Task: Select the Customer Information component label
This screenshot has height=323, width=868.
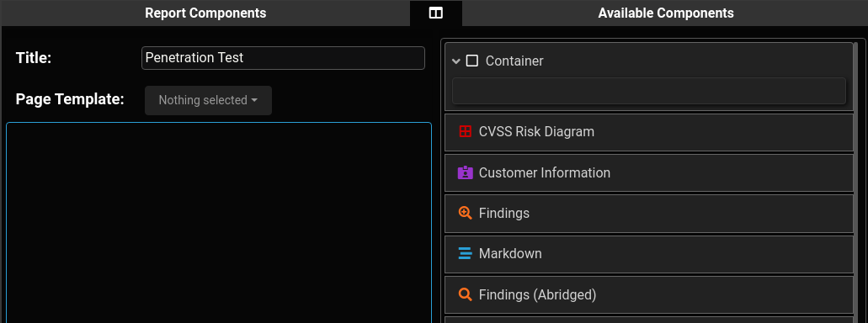Action: [544, 172]
